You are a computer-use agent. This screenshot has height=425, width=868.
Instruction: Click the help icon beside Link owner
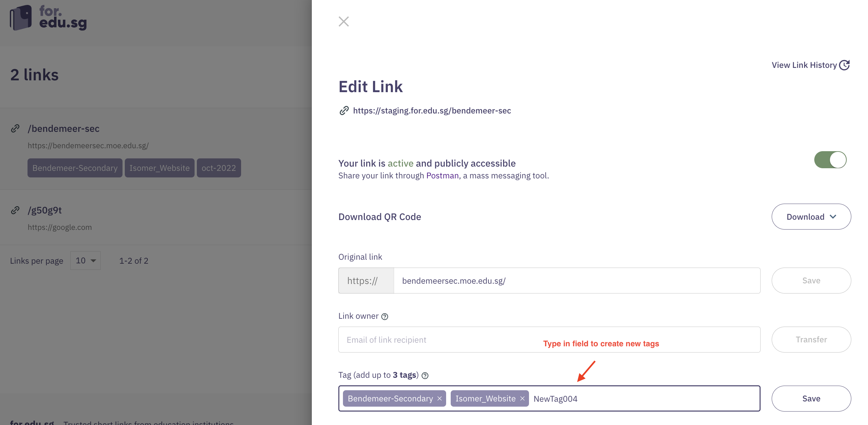tap(385, 316)
